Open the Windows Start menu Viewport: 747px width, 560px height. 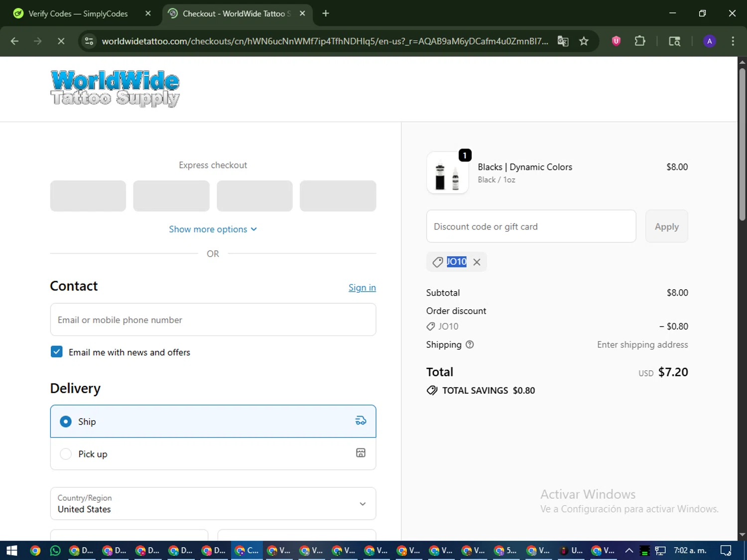click(x=12, y=551)
